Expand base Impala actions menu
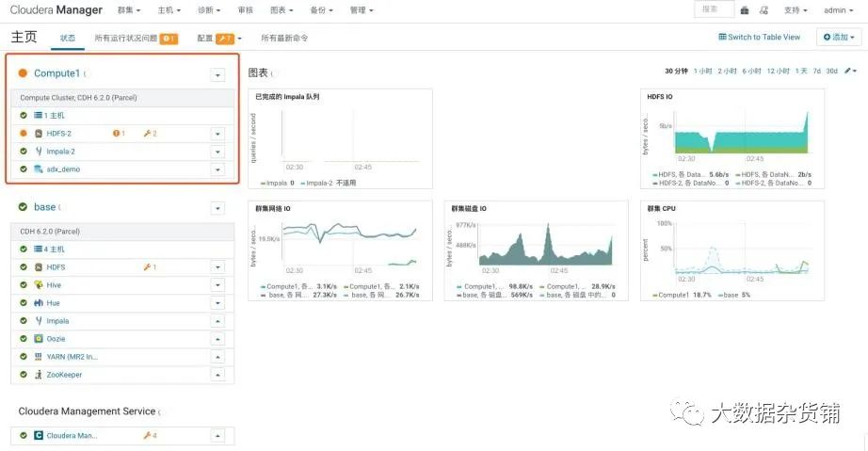The height and width of the screenshot is (451, 868). [217, 321]
